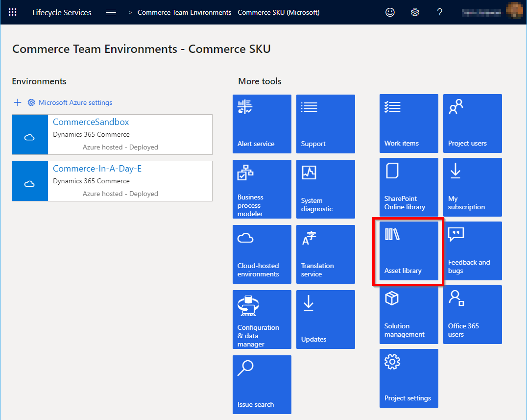Screen dimensions: 527x420
Task: Open the Asset library tile
Action: tap(408, 251)
